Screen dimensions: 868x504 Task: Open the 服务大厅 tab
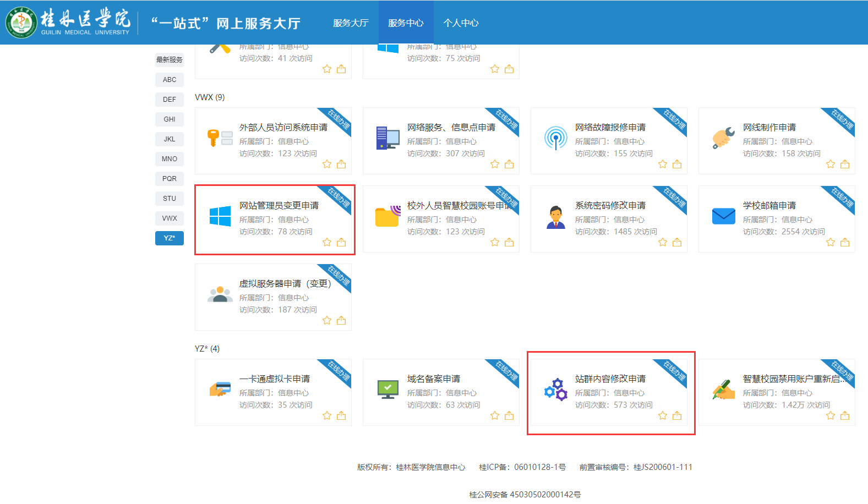point(351,23)
